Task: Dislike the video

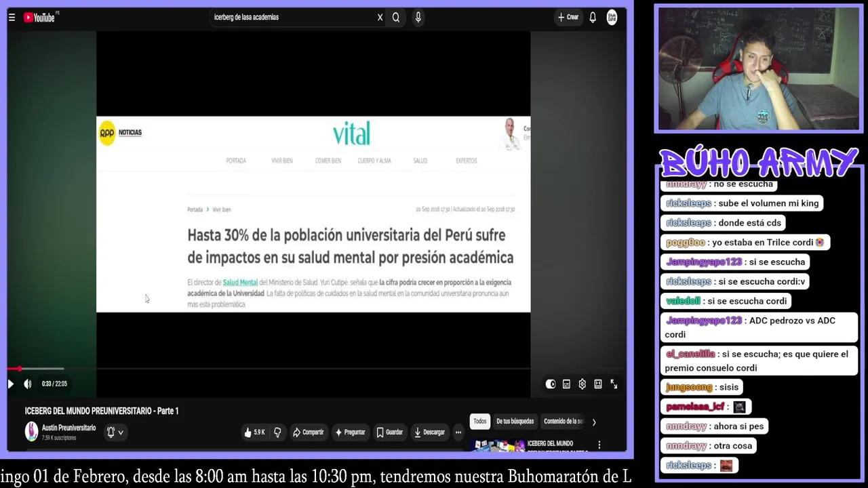Action: click(277, 432)
